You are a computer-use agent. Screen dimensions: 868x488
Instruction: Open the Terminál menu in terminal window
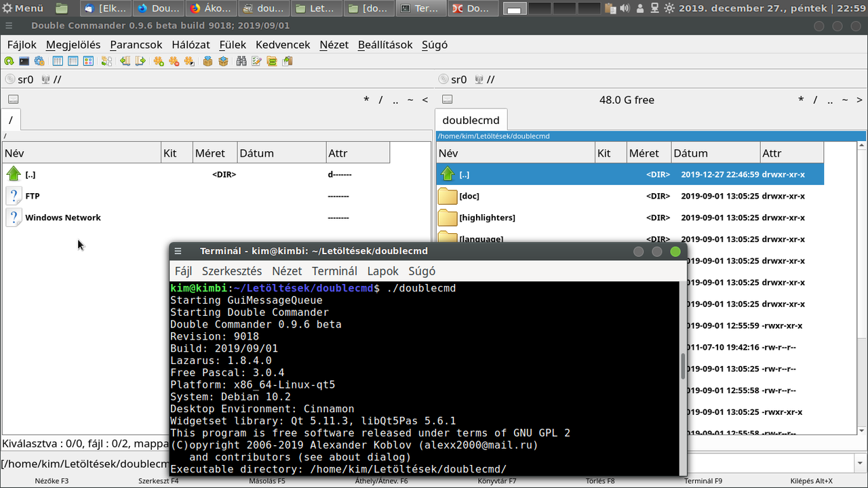coord(334,271)
